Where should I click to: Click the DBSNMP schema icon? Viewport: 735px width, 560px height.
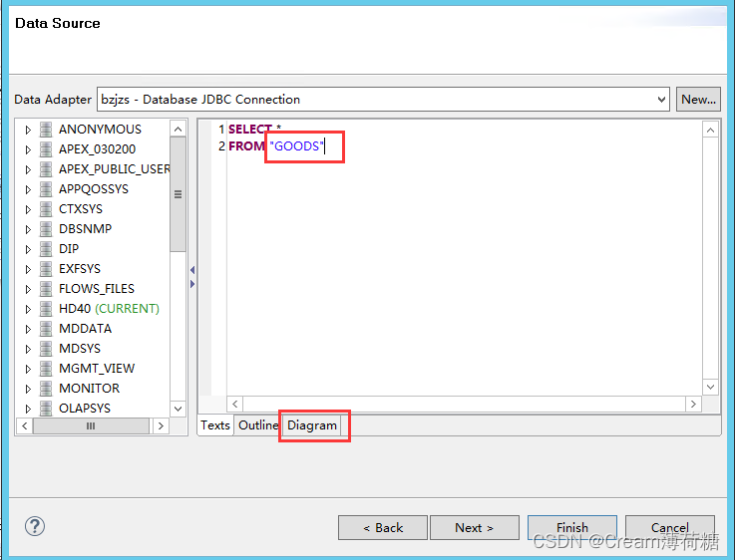point(46,229)
